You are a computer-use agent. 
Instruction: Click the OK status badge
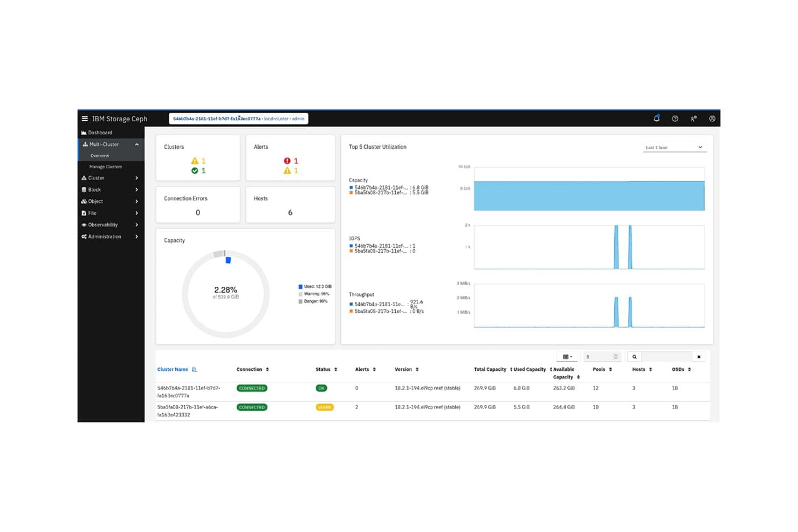coord(321,388)
